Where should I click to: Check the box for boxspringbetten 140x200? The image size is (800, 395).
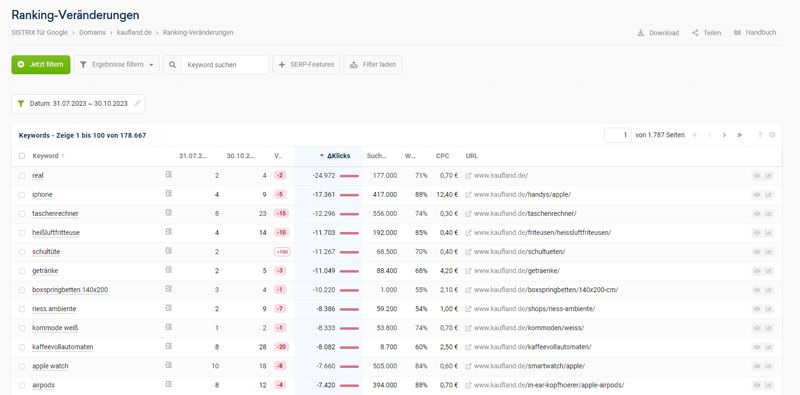tap(22, 290)
